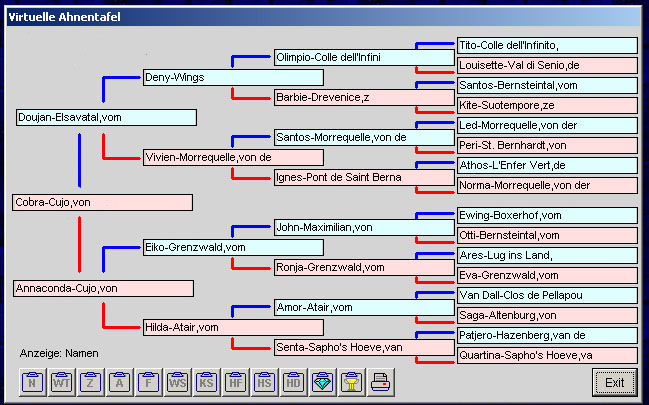Select the Z clipboard display icon
Screen dimensions: 649x405
tap(90, 382)
